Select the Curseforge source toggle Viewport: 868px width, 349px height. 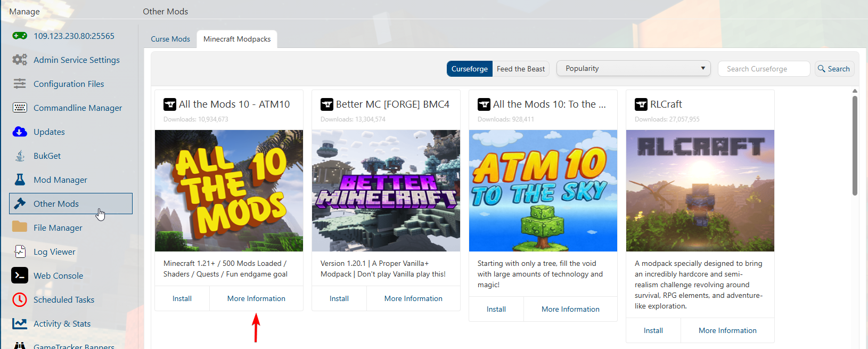pos(469,69)
